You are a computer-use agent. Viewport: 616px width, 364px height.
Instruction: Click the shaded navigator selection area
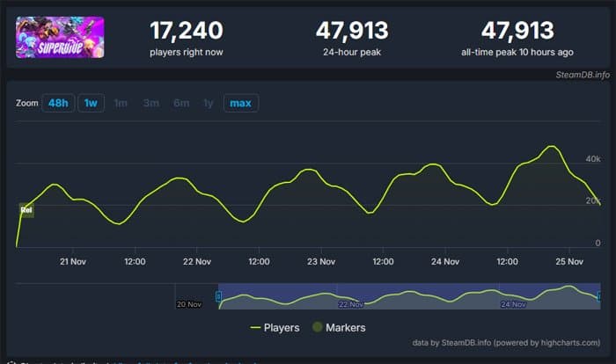[x=409, y=296]
